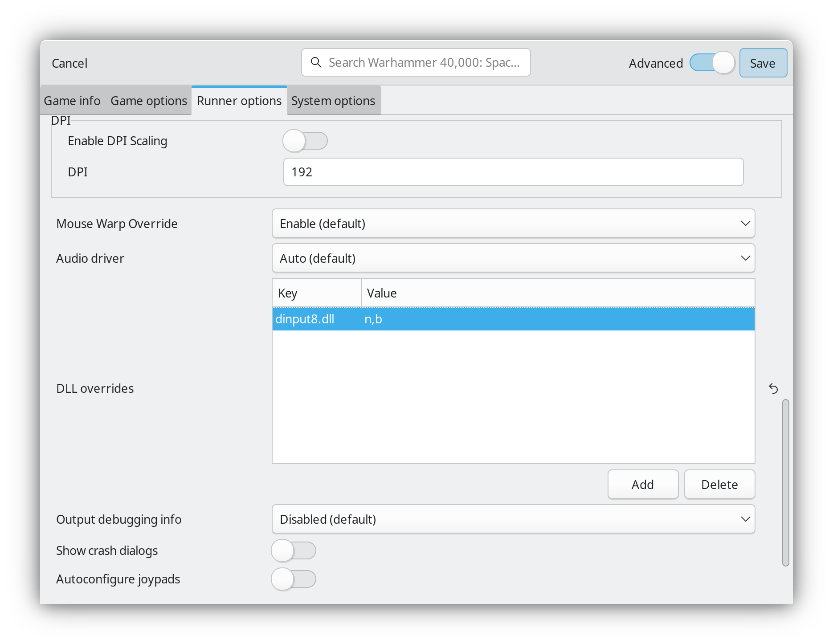Switch to the Game options tab
833x644 pixels.
(x=148, y=101)
